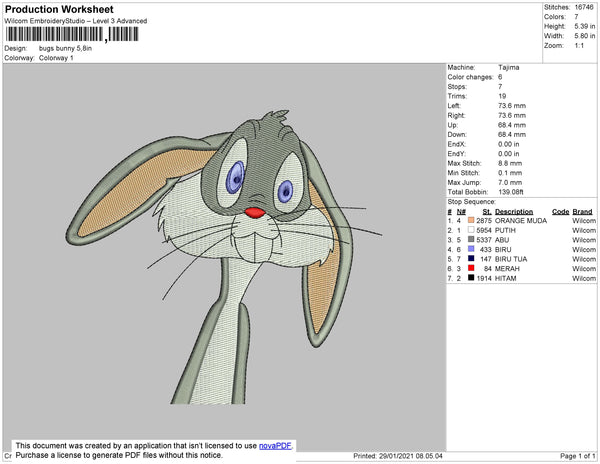Select the 'ORANGE MUDA' description text
The width and height of the screenshot is (600, 464).
(521, 221)
